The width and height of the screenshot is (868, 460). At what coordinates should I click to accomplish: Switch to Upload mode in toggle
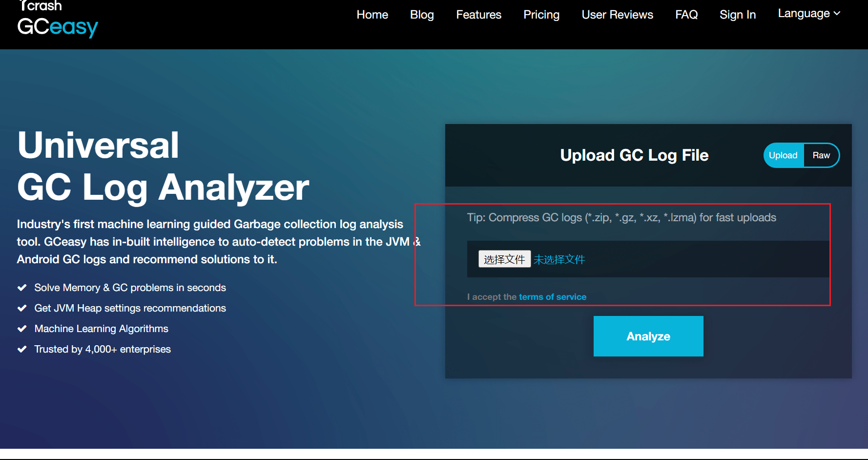783,155
